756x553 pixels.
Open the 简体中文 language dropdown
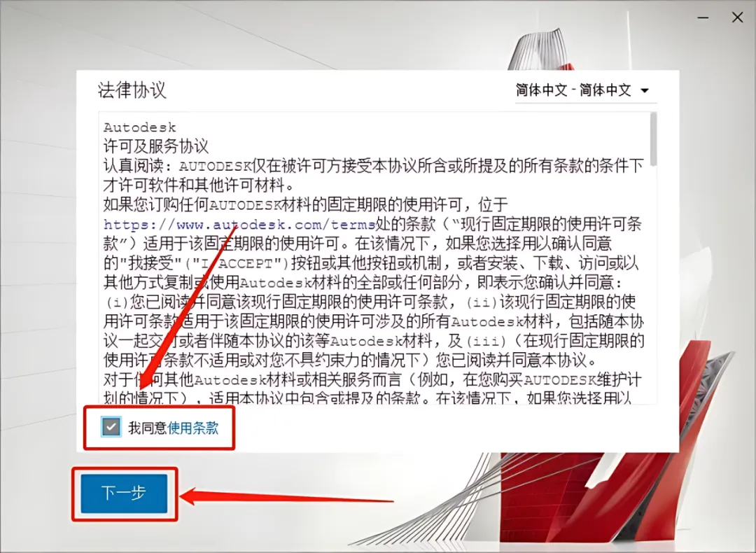(x=586, y=90)
